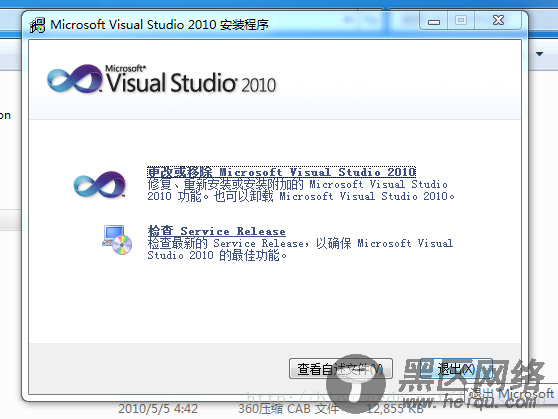Click the infinity logo beside change or remove option
Screen dimensions: 558x419
coord(99,184)
